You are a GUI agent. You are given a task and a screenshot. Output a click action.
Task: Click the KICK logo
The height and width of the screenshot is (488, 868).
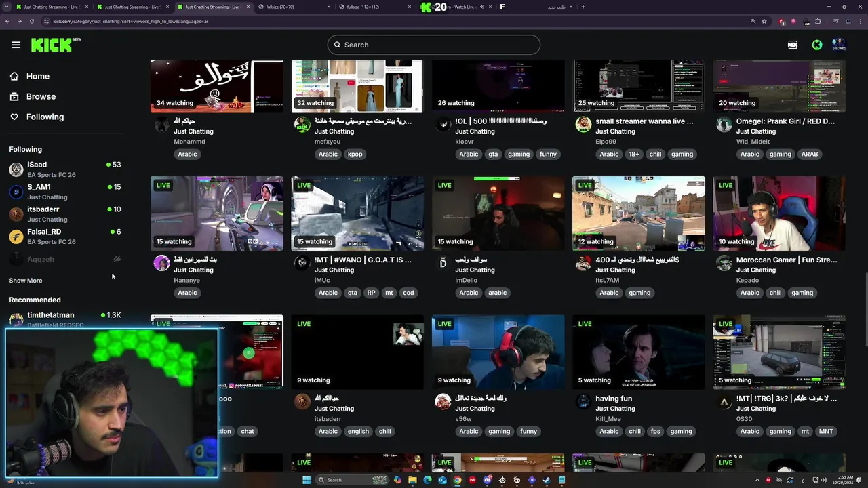pyautogui.click(x=56, y=45)
